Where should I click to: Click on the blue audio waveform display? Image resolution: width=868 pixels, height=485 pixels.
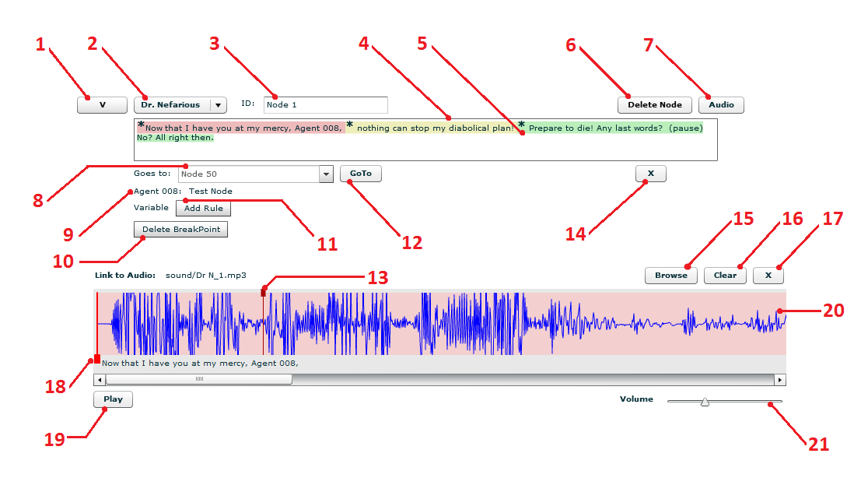click(440, 324)
